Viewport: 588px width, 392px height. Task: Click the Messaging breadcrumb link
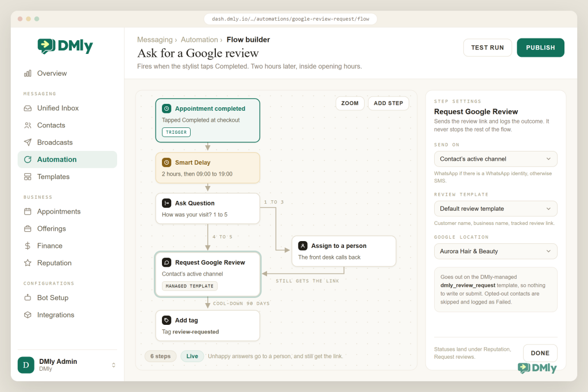pyautogui.click(x=155, y=40)
